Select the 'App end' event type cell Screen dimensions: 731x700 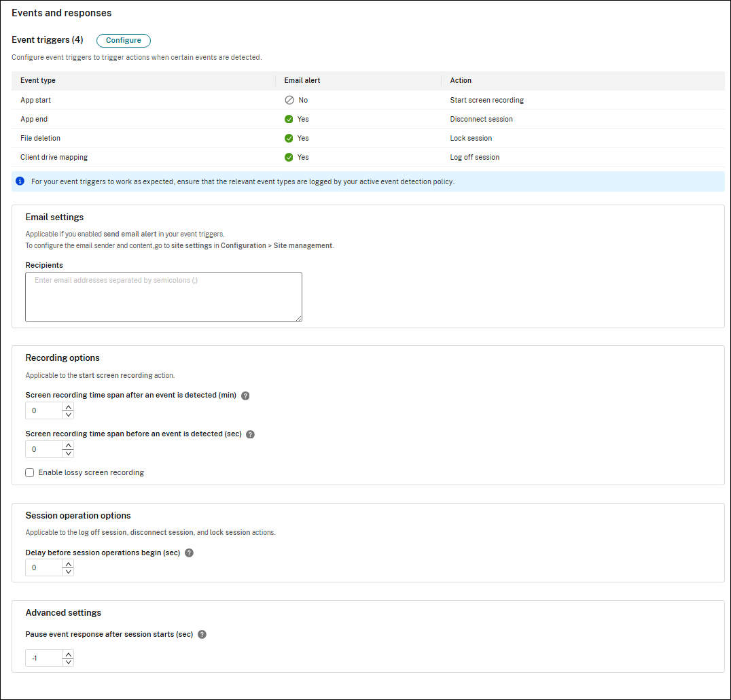tap(33, 120)
